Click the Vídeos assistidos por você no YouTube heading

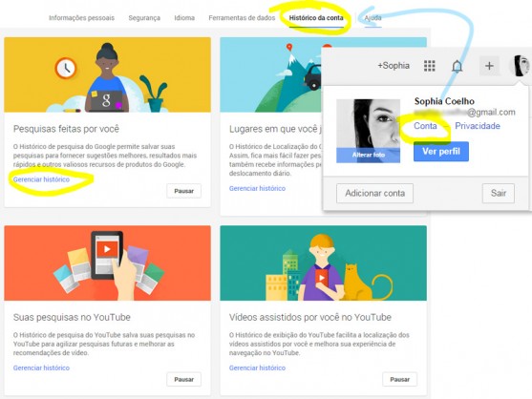coord(310,317)
